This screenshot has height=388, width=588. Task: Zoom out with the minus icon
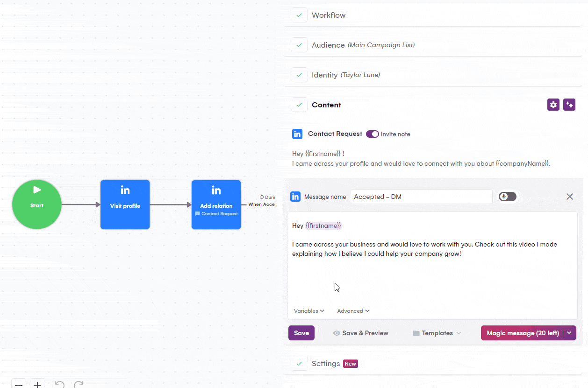pyautogui.click(x=19, y=385)
